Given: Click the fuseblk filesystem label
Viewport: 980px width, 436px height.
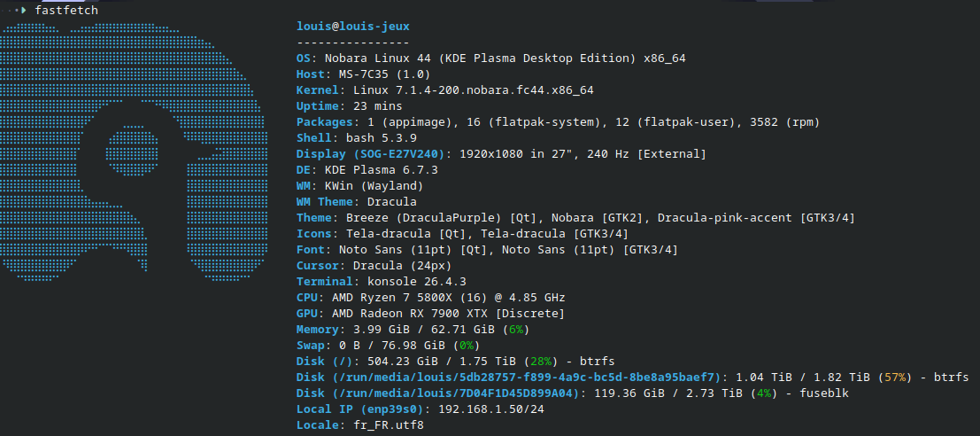Looking at the screenshot, I should point(824,393).
